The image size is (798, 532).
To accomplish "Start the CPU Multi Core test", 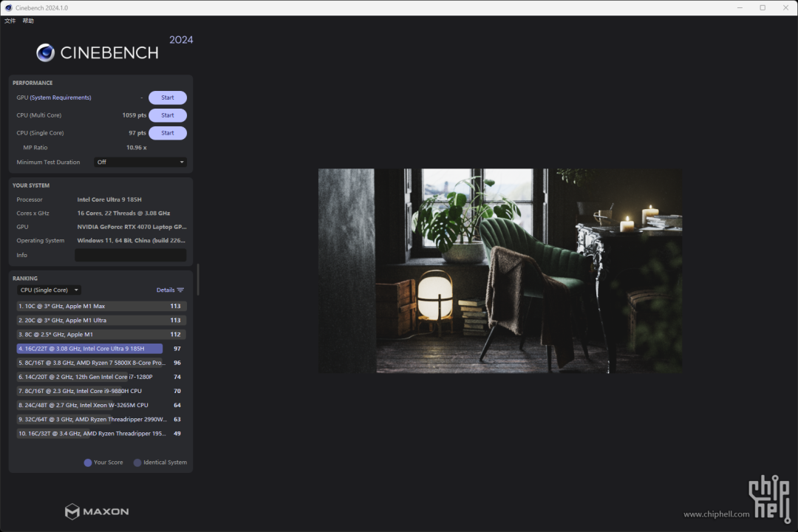I will pos(168,115).
